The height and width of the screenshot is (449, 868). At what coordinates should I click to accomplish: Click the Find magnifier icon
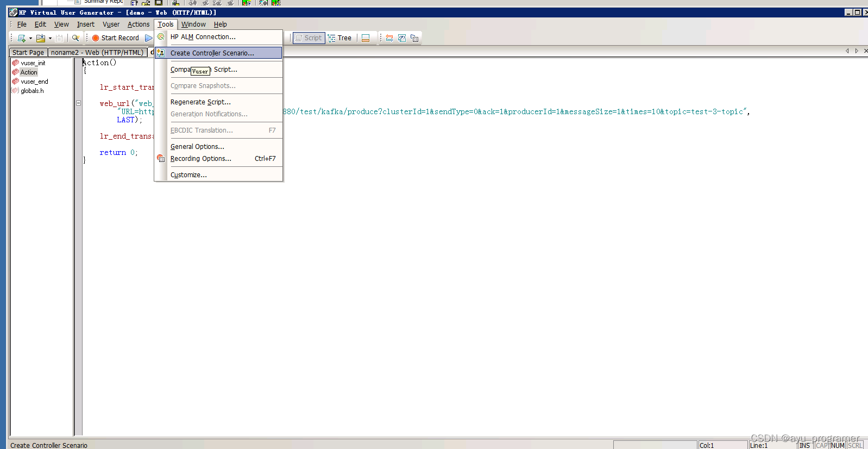76,38
